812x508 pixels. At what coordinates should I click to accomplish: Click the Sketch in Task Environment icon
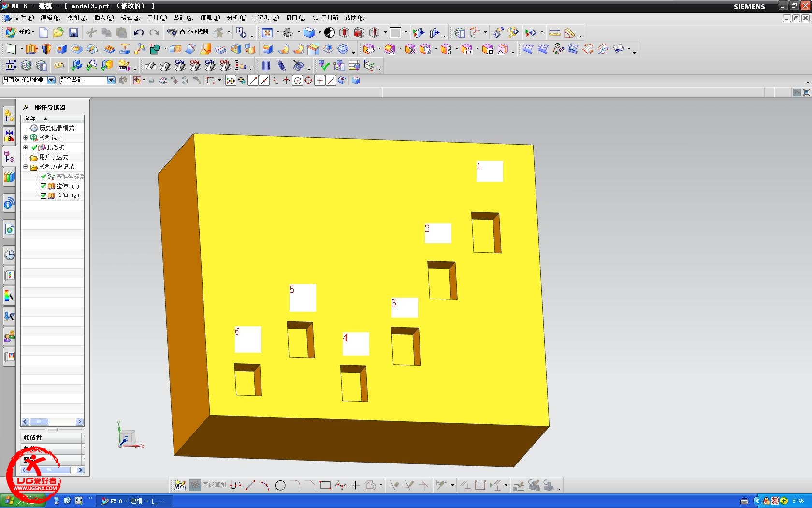pyautogui.click(x=180, y=485)
